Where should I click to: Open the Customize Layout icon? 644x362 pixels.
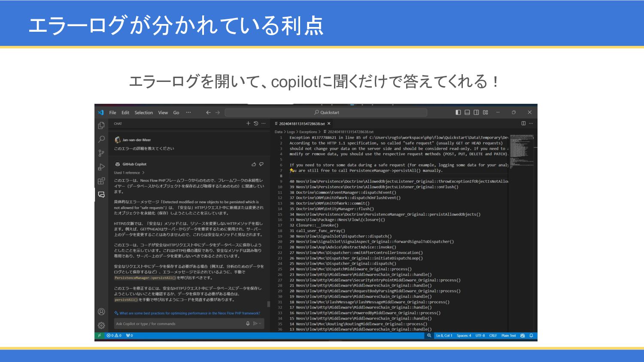(486, 112)
